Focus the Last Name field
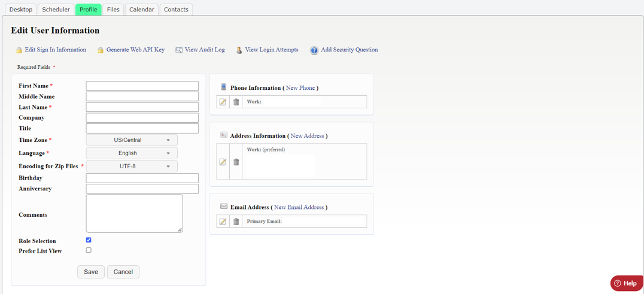Viewport: 644px width, 294px height. click(142, 107)
